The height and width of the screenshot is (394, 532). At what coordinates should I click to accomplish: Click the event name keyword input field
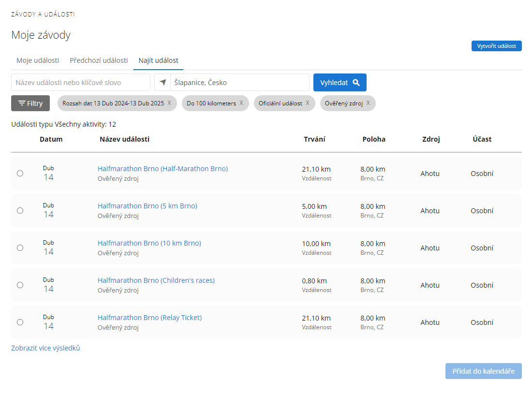(81, 83)
